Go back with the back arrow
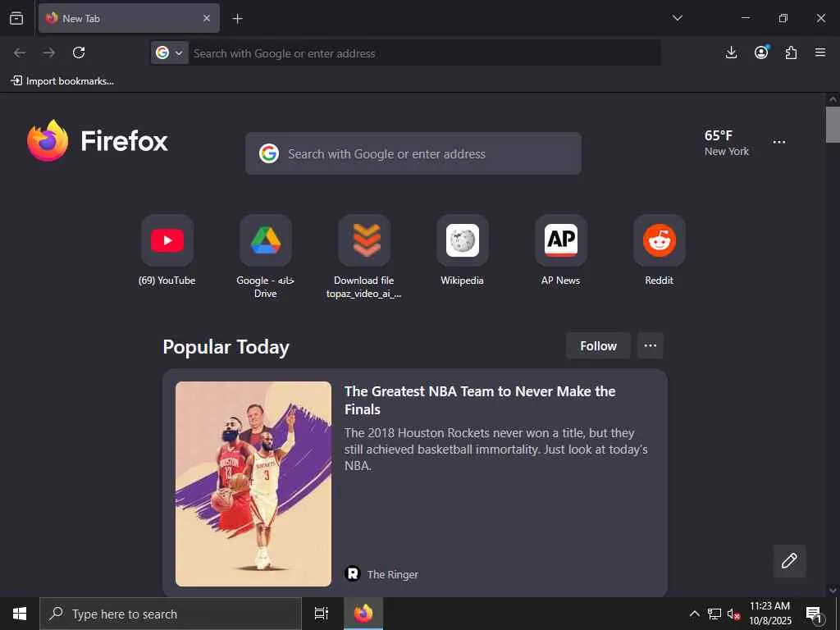The width and height of the screenshot is (840, 630). tap(20, 52)
